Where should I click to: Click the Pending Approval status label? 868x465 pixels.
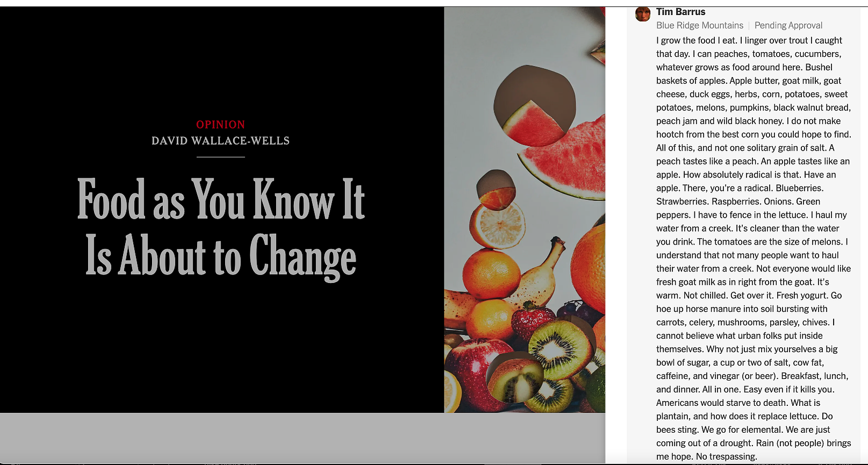click(x=788, y=25)
